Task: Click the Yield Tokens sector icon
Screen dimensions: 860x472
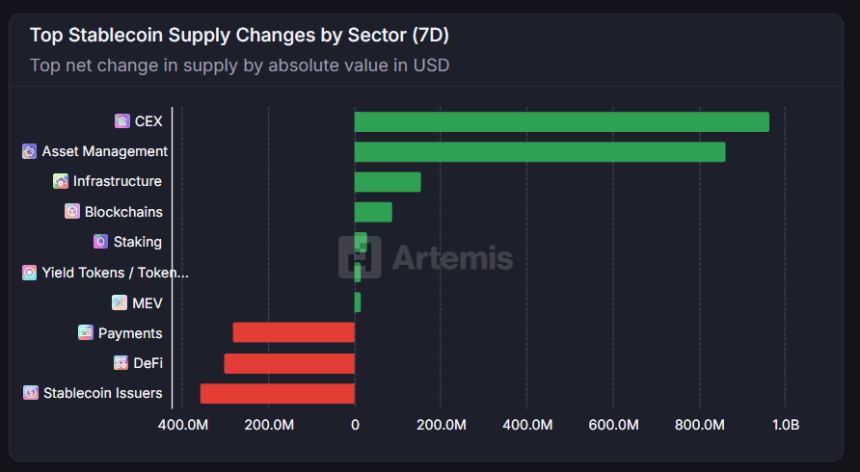Action: pos(29,272)
